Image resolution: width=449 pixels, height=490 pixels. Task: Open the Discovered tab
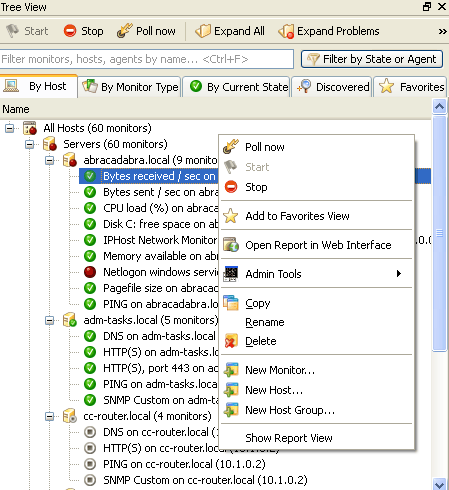[332, 87]
